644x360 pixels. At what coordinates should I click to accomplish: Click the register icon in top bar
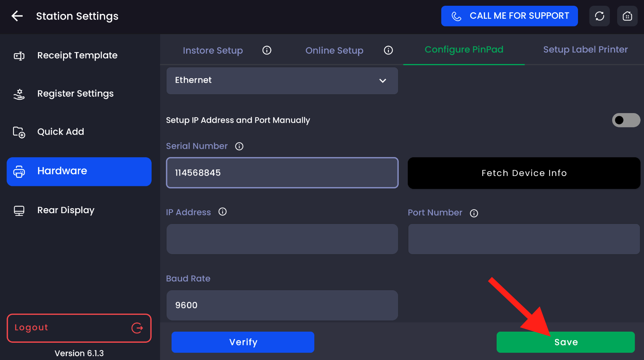pyautogui.click(x=627, y=16)
